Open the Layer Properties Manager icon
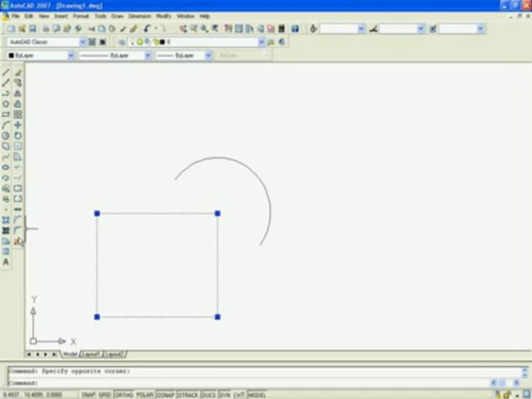The width and height of the screenshot is (532, 399). 122,42
